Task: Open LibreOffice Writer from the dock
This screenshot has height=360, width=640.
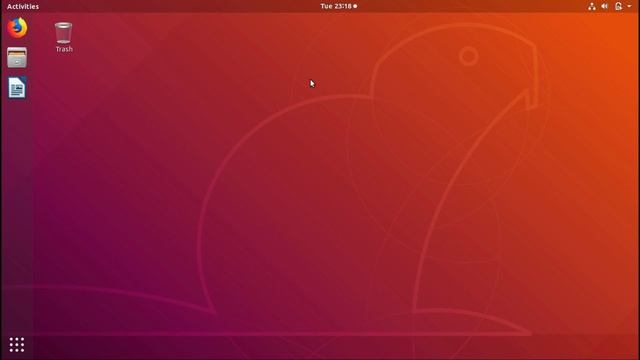Action: click(17, 87)
